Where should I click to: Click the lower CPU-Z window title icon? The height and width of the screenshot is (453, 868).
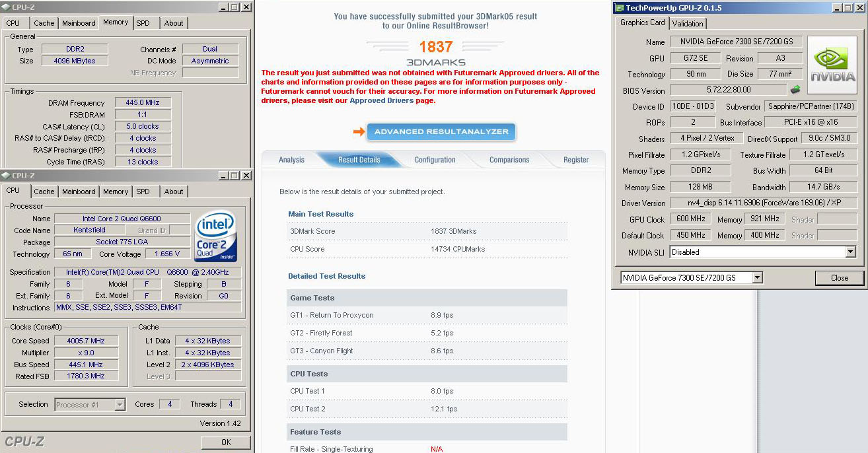[x=6, y=175]
